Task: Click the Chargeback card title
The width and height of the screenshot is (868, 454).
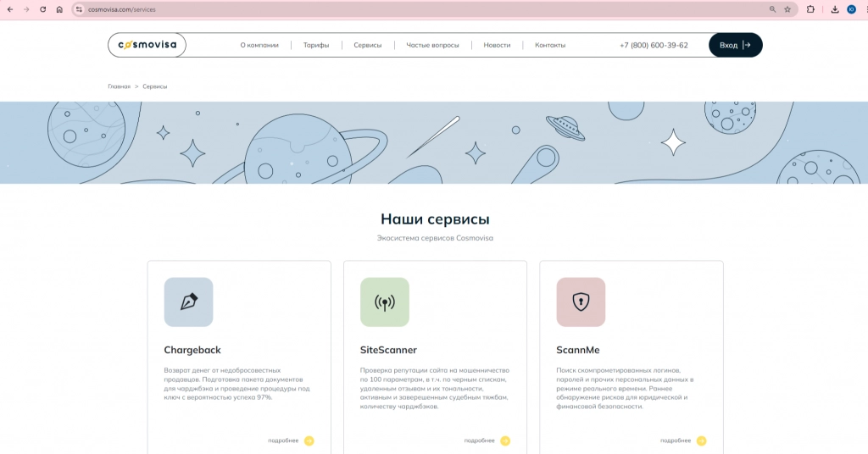Action: (192, 350)
